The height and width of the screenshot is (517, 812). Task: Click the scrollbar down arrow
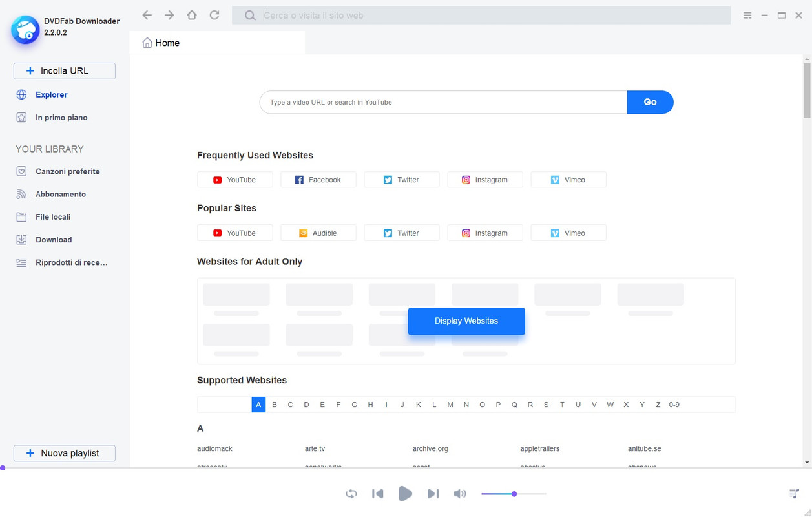click(807, 463)
